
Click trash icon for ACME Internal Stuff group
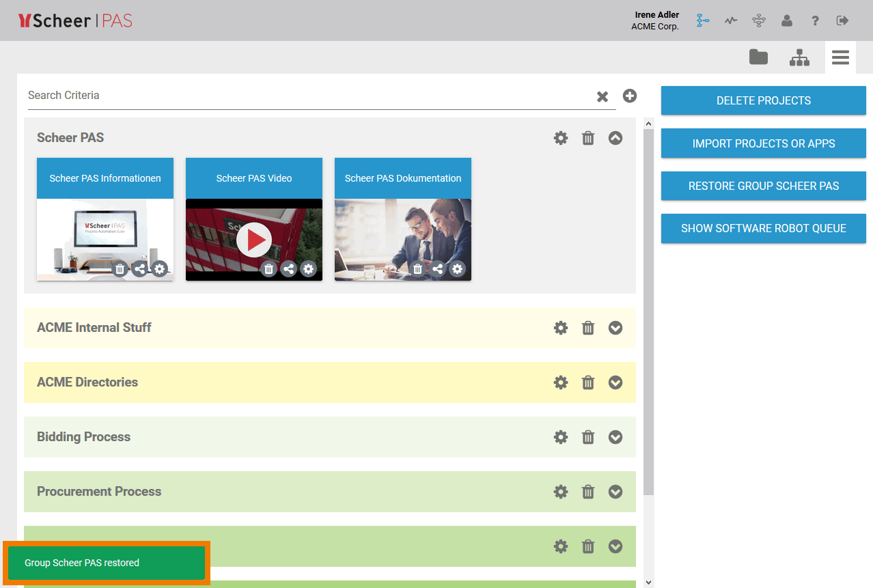coord(587,328)
